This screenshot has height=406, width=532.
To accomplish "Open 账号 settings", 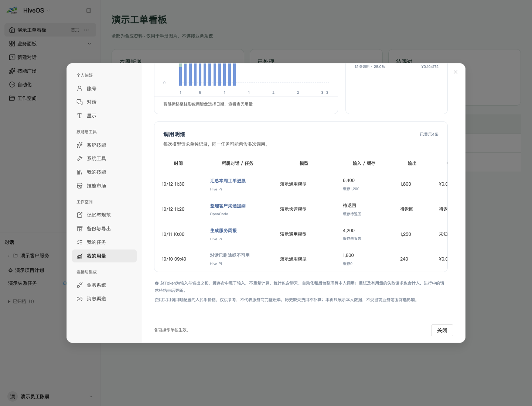I will click(x=104, y=89).
